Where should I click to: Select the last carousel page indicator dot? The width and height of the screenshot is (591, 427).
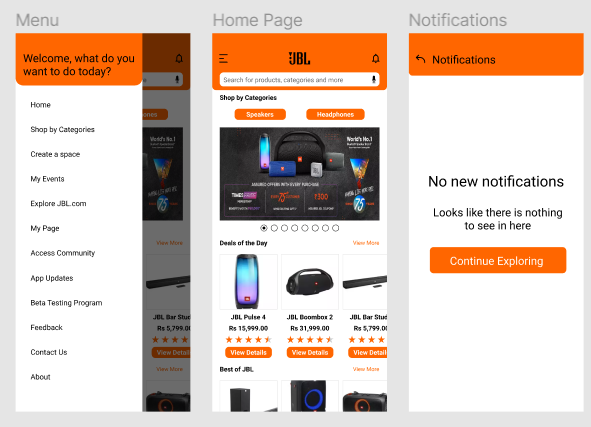tap(335, 228)
